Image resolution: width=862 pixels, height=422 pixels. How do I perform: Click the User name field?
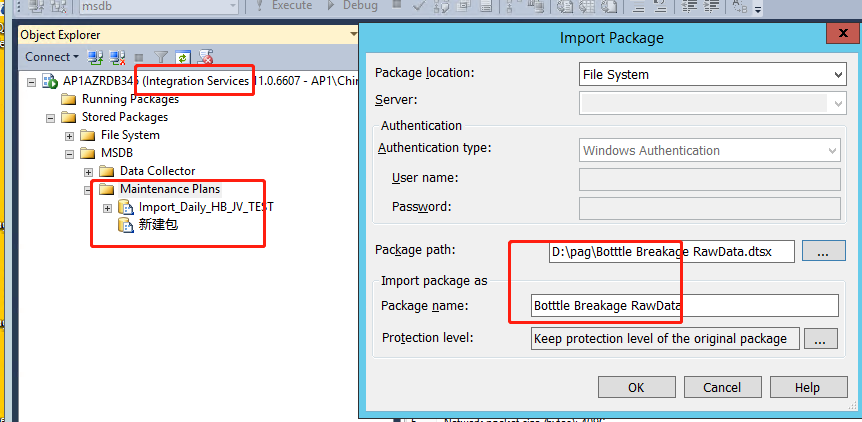pyautogui.click(x=710, y=179)
